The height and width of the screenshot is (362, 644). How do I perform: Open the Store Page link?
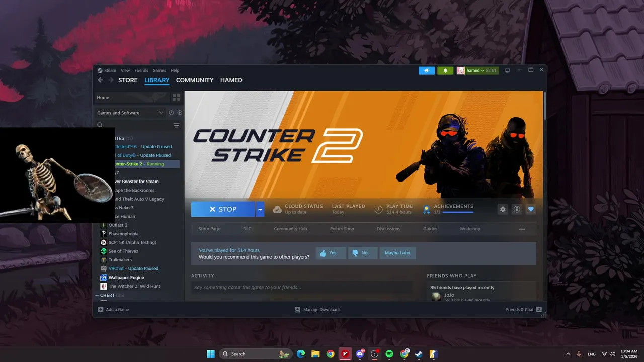pyautogui.click(x=209, y=229)
